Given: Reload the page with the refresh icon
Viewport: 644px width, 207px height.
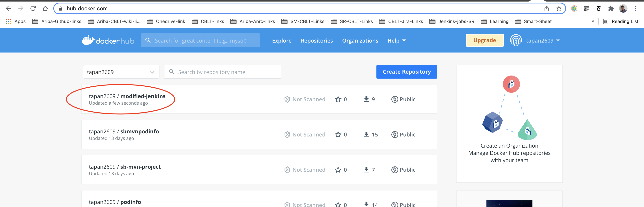Looking at the screenshot, I should 33,8.
